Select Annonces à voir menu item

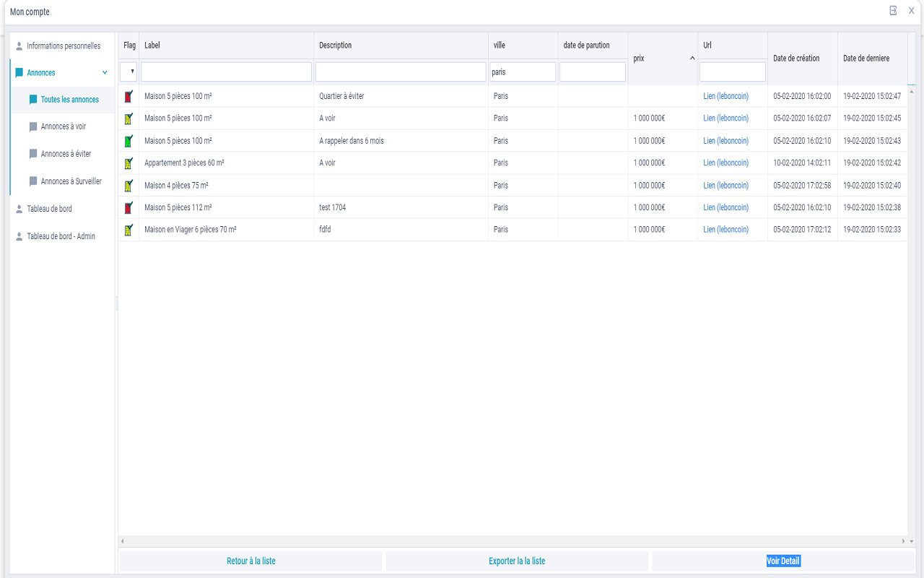(63, 126)
